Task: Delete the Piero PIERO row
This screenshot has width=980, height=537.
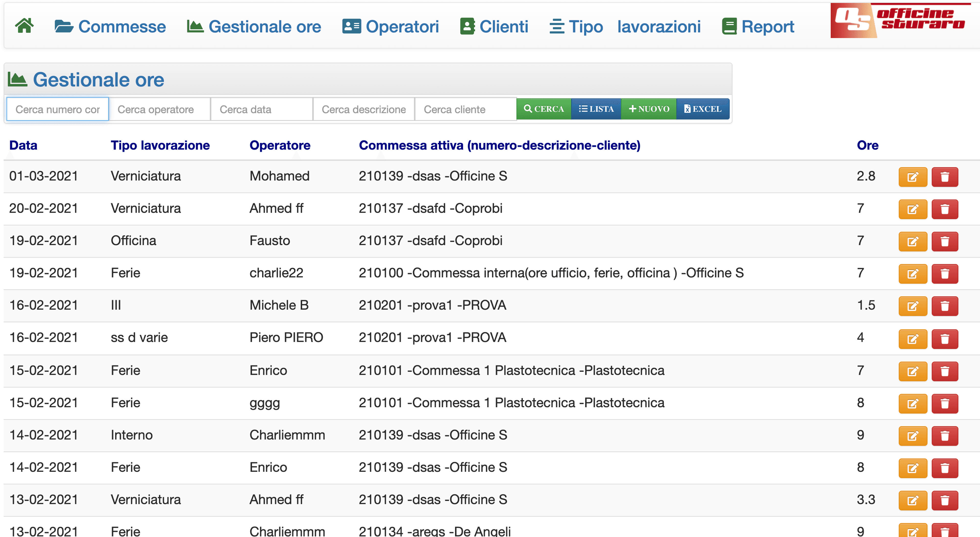Action: pyautogui.click(x=945, y=339)
